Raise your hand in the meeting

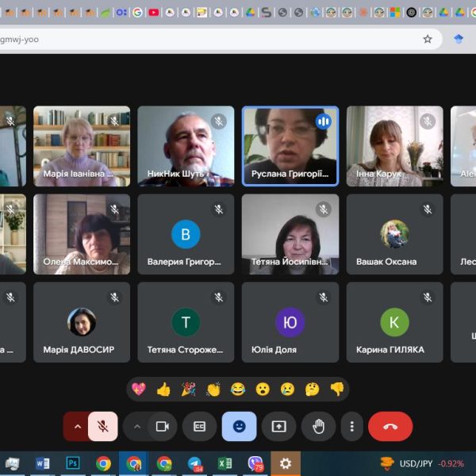click(318, 426)
